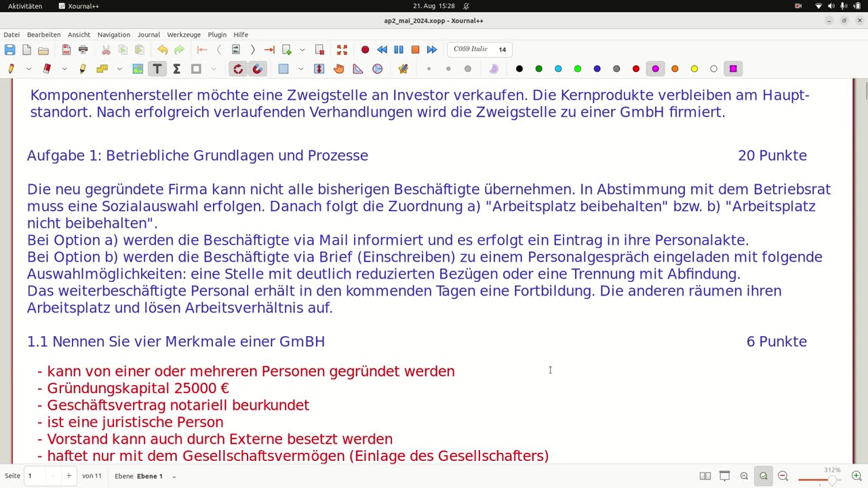Redo the last undone action
868x488 pixels.
(x=179, y=49)
